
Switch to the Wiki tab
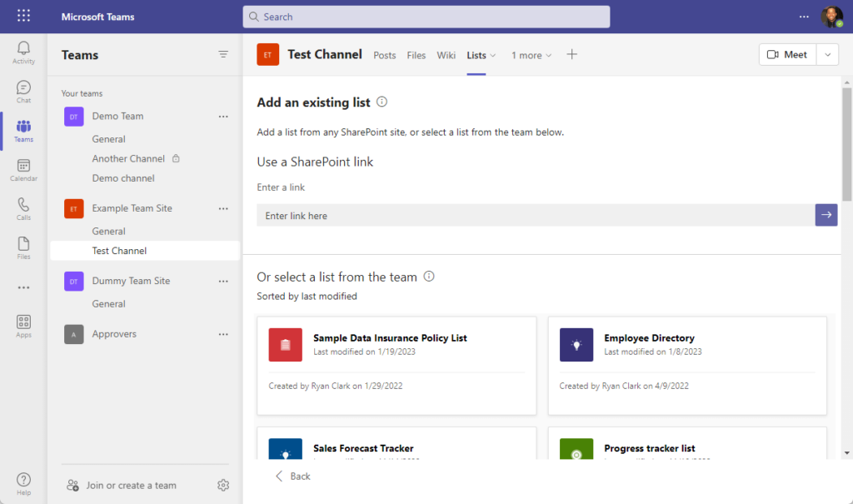[x=446, y=56]
